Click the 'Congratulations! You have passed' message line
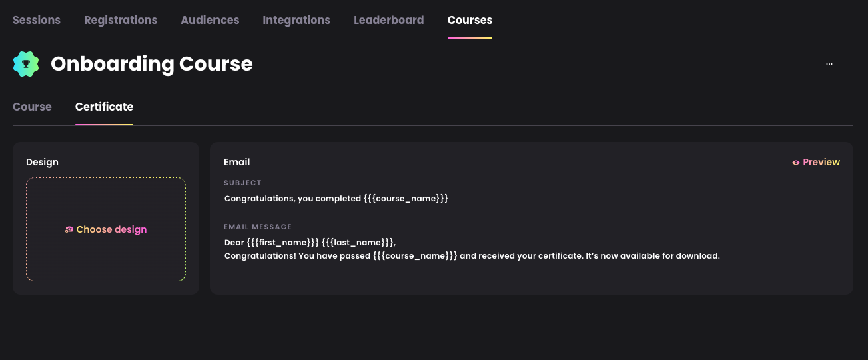The width and height of the screenshot is (868, 360). click(x=472, y=256)
